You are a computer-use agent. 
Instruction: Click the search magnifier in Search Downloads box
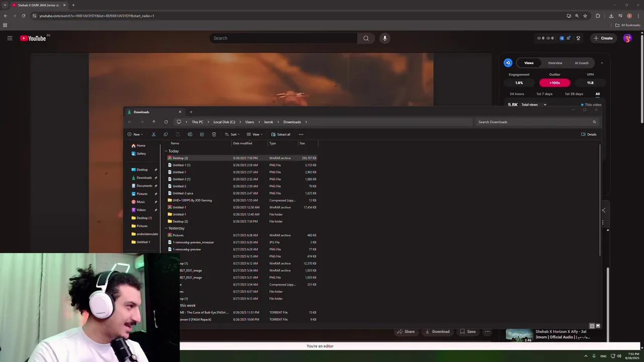click(x=594, y=122)
